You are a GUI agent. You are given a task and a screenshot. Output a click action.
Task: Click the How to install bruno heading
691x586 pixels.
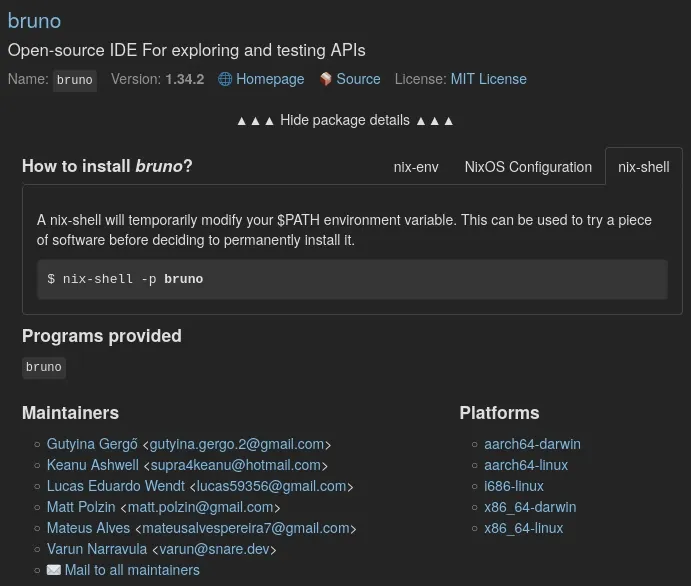pos(107,167)
